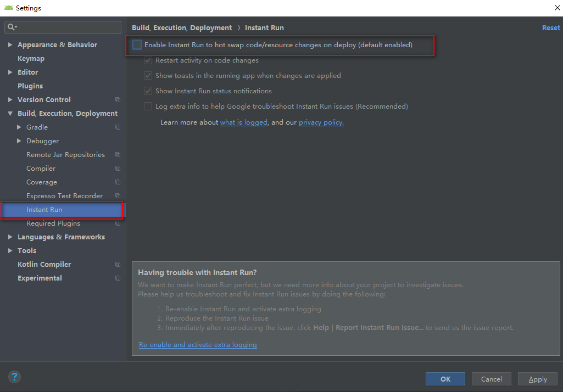Click the project-level icon beside Coverage
Viewport: 563px width, 392px height.
coord(118,182)
